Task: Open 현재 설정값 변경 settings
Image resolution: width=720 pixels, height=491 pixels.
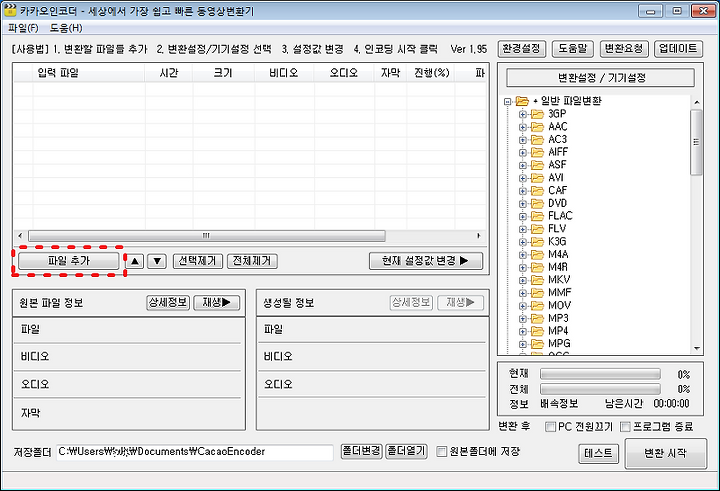Action: 426,261
